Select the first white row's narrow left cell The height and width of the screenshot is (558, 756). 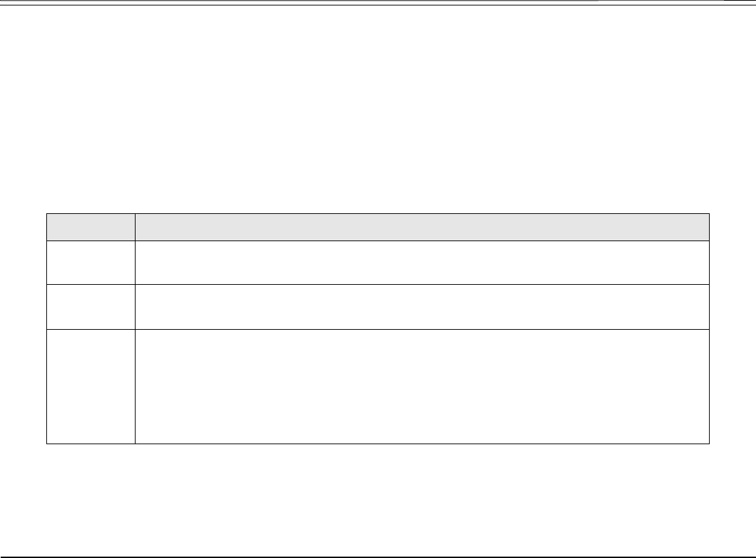coord(91,262)
